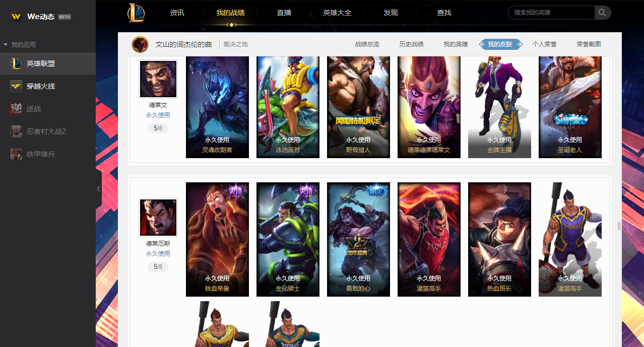Select 铁甲雄兵 game in sidebar
The width and height of the screenshot is (644, 347).
pyautogui.click(x=48, y=154)
